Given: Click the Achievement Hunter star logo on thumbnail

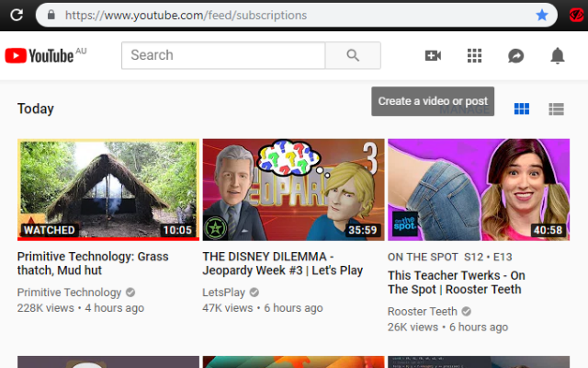Looking at the screenshot, I should 216,227.
